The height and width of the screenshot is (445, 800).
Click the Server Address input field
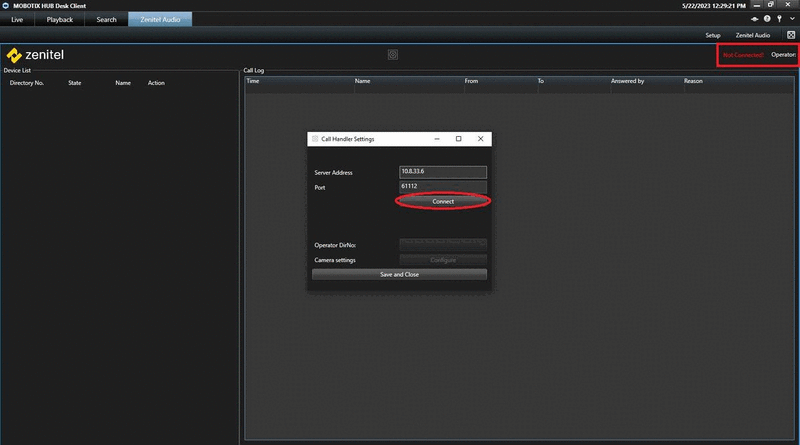[x=442, y=172]
